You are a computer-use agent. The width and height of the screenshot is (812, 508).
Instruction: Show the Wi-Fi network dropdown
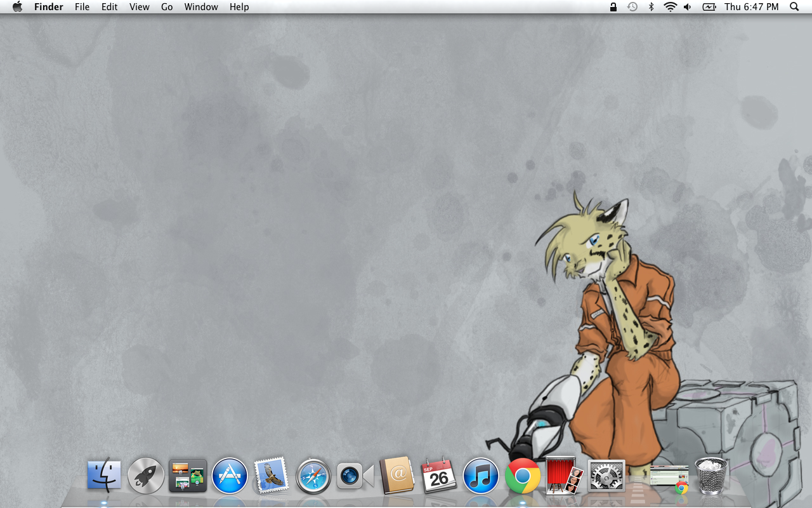(x=670, y=7)
